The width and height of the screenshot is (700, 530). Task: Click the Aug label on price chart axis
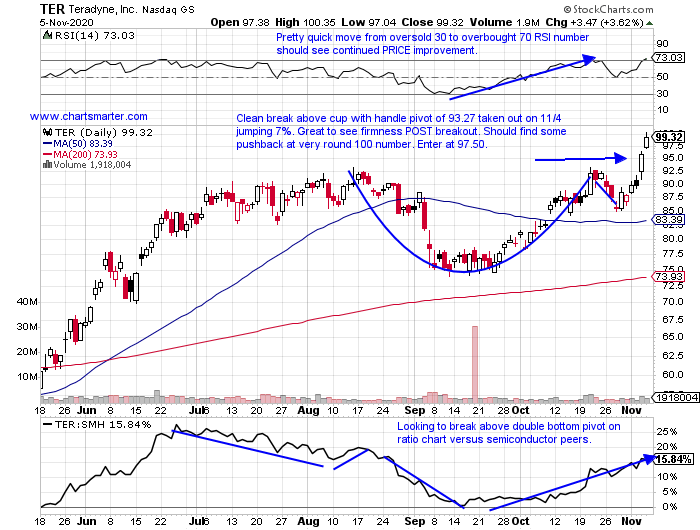(x=308, y=410)
